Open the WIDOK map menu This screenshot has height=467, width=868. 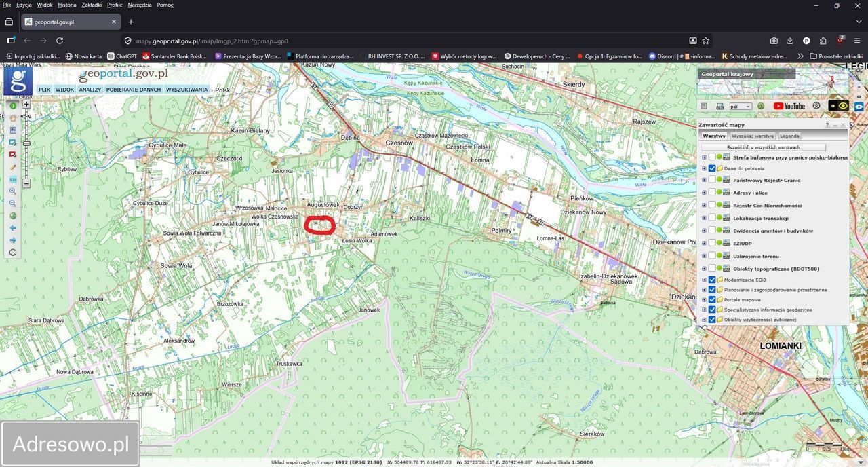64,90
